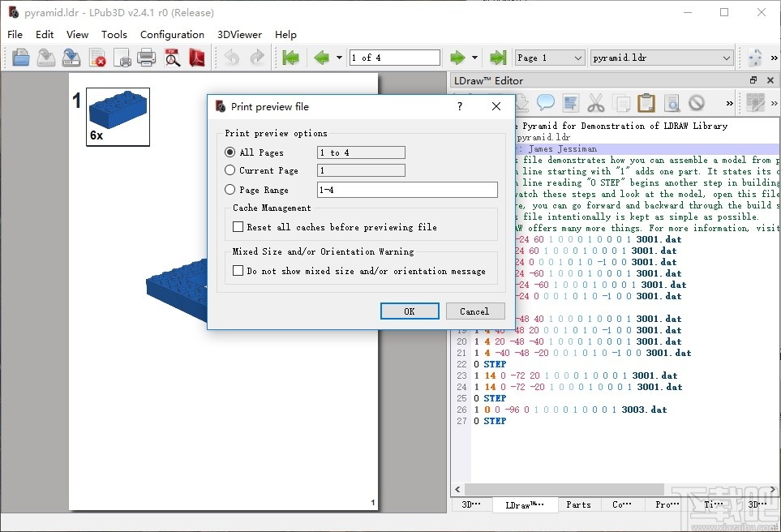Screen dimensions: 781x532
Task: Go to the first page arrow icon
Action: pos(290,58)
